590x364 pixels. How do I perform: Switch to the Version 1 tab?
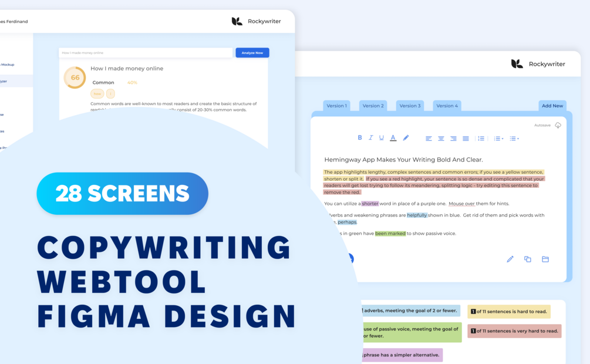coord(337,106)
